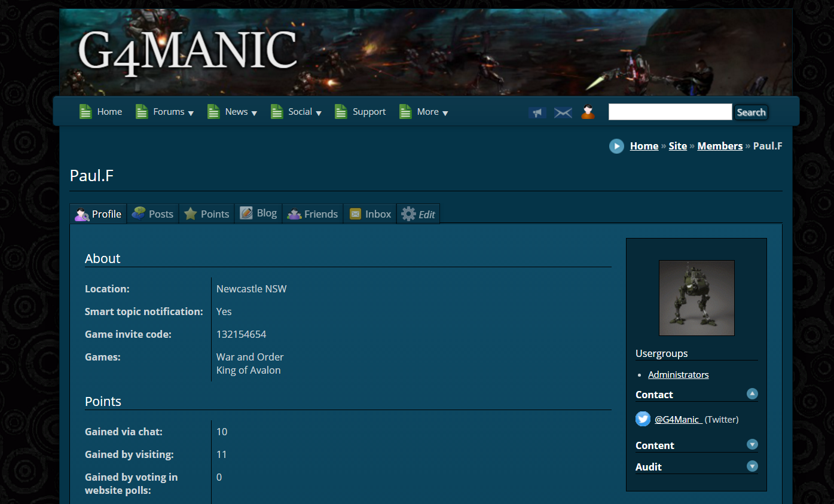This screenshot has height=504, width=834.
Task: Click the user account icon in navbar
Action: (588, 112)
